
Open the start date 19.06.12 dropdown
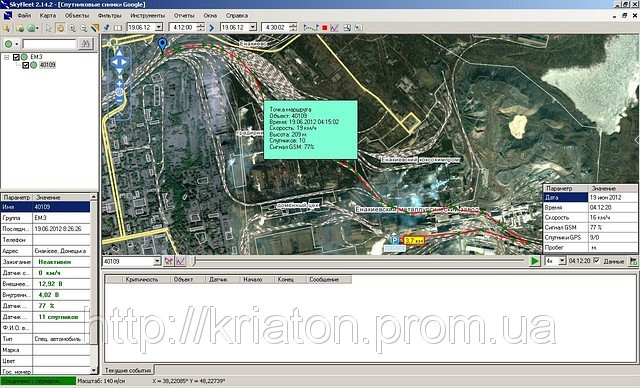pyautogui.click(x=159, y=27)
